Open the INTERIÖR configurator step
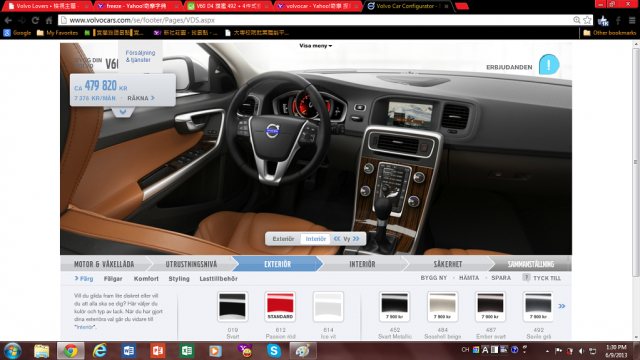The image size is (640, 360). [362, 264]
